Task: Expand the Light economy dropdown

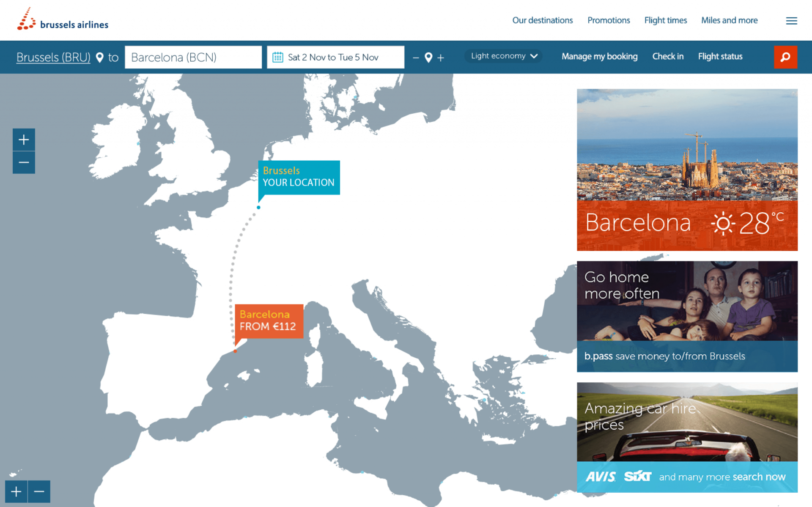Action: 503,56
